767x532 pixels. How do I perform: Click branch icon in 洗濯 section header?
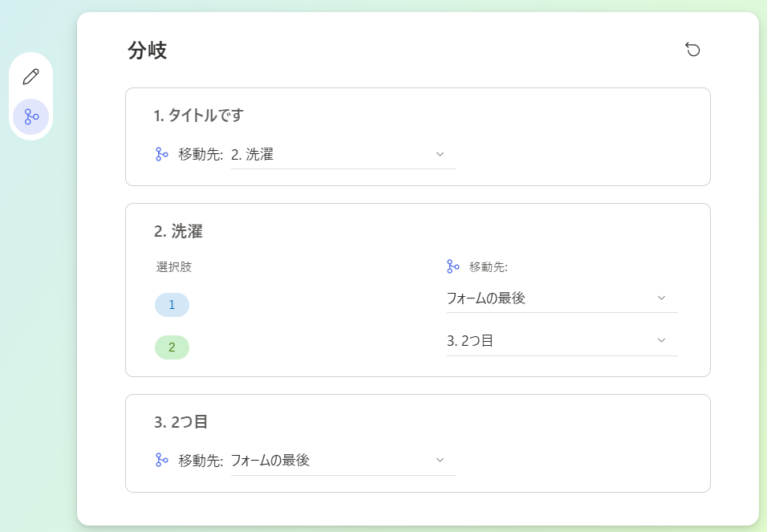pyautogui.click(x=453, y=266)
